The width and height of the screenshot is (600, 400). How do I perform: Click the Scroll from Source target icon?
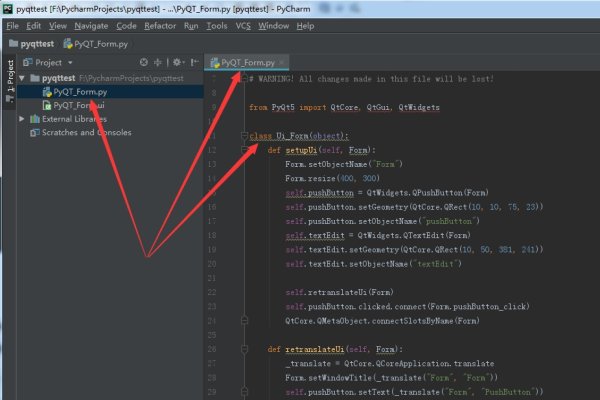143,62
